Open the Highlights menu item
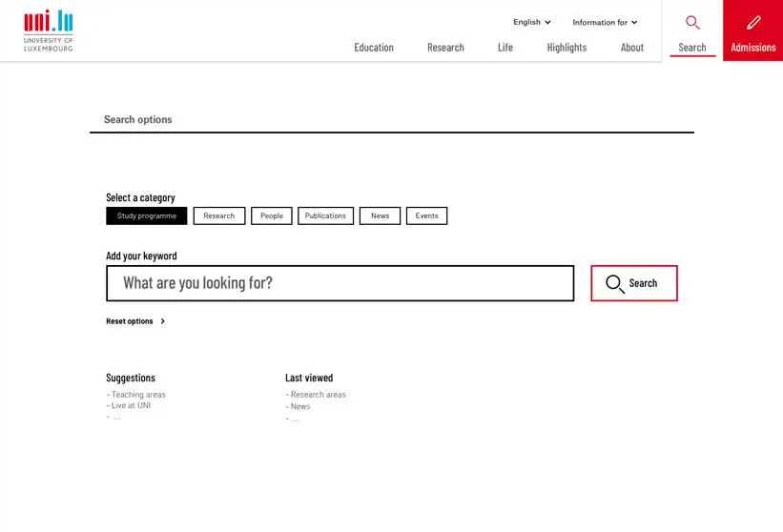This screenshot has height=532, width=783. click(567, 48)
